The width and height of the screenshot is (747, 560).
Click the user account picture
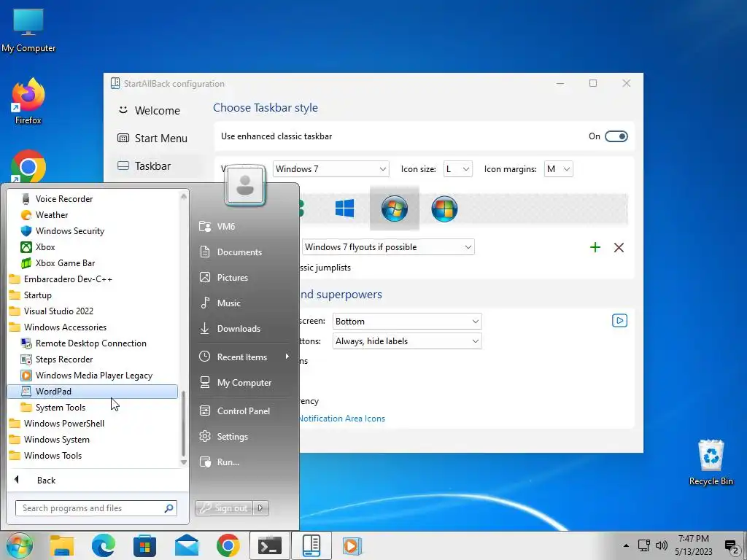pos(245,184)
